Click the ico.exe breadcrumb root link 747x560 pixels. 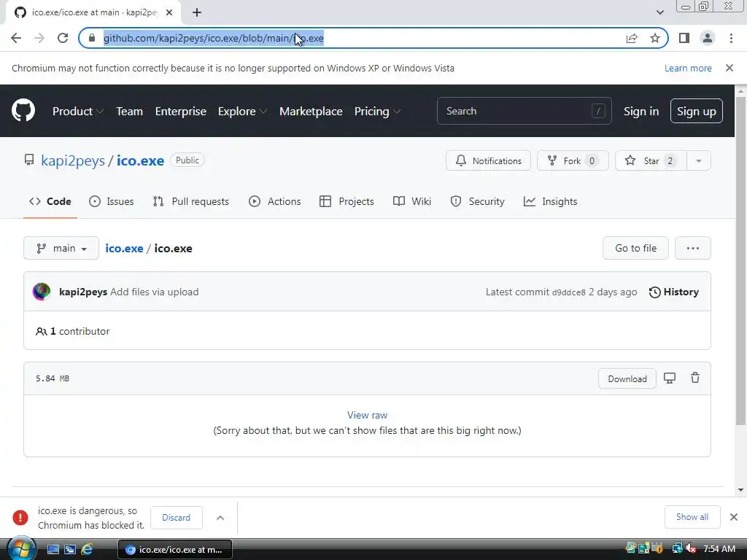(x=124, y=249)
